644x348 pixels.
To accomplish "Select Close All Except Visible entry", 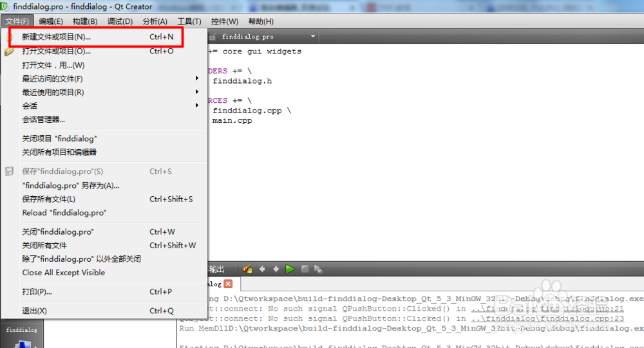I will [104, 273].
